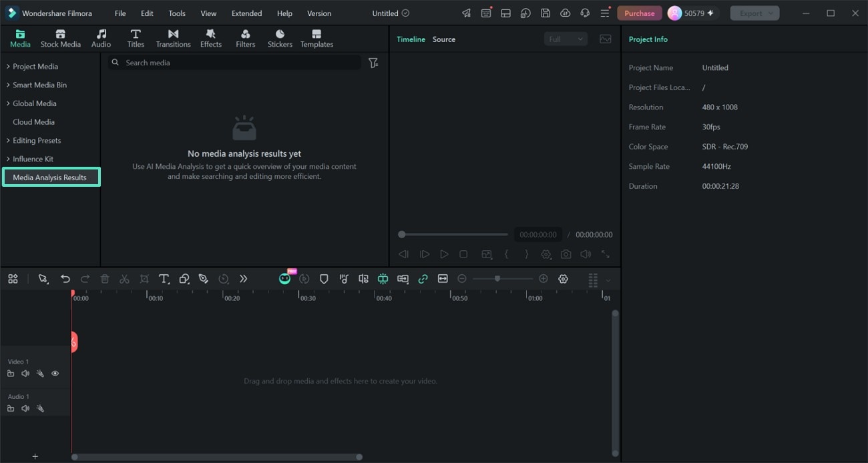Switch to the Source tab
Screen dimensions: 868x463
pos(444,39)
